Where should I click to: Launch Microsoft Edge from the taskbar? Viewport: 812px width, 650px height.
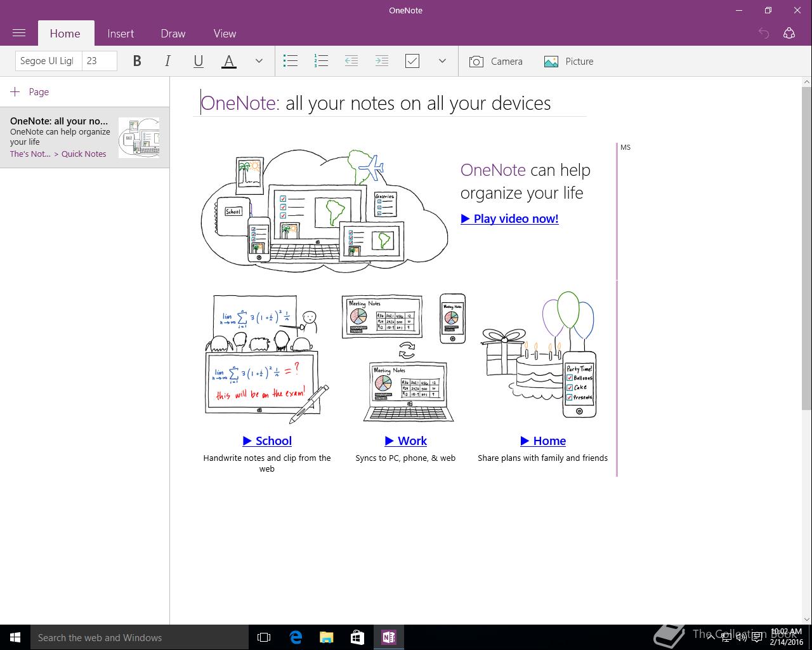coord(296,637)
